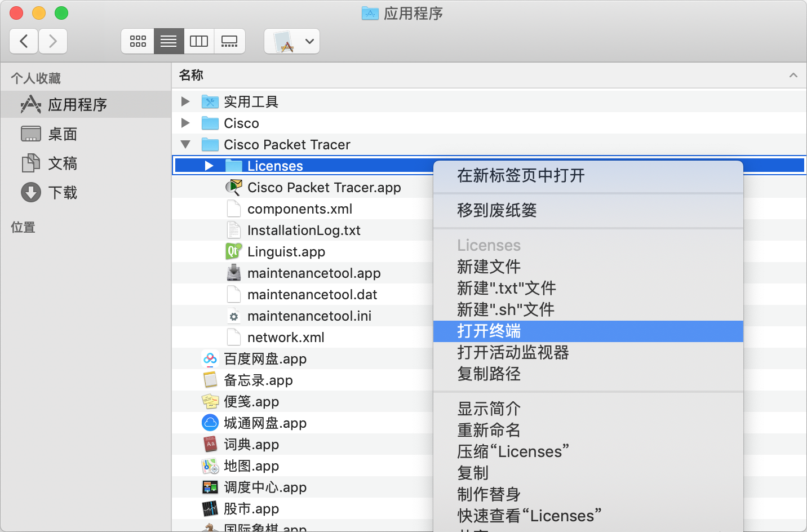Choose 重新命名 from context menu
Viewport: 807px width, 532px height.
588,430
